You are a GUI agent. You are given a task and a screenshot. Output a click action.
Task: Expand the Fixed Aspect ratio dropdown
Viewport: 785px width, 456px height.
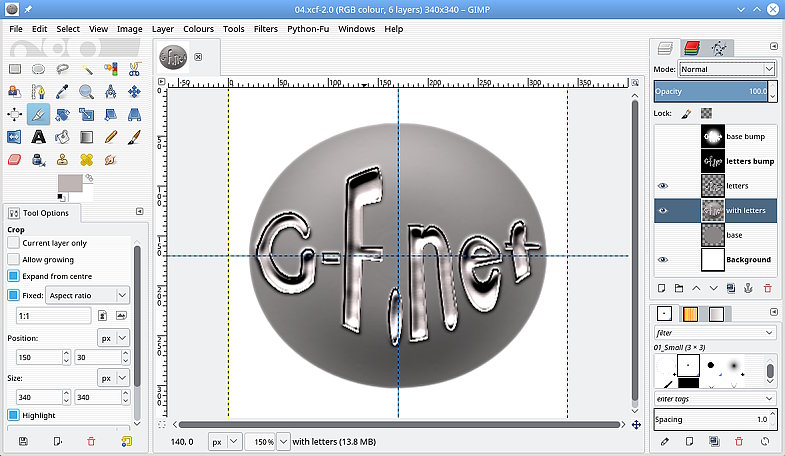tap(88, 295)
